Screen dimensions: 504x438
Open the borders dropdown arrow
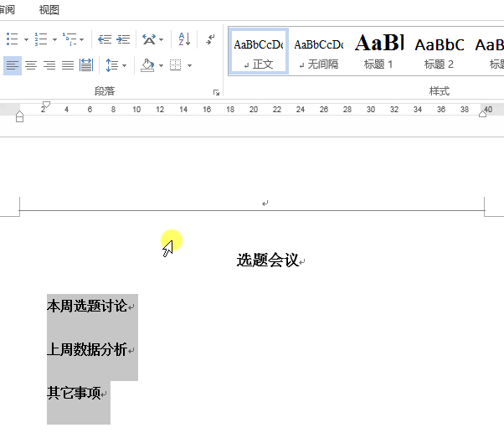(x=190, y=66)
